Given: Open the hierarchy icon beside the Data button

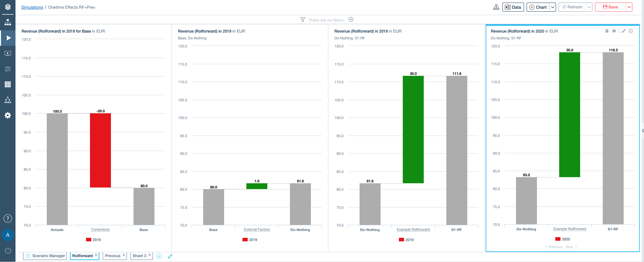Looking at the screenshot, I should pos(496,7).
